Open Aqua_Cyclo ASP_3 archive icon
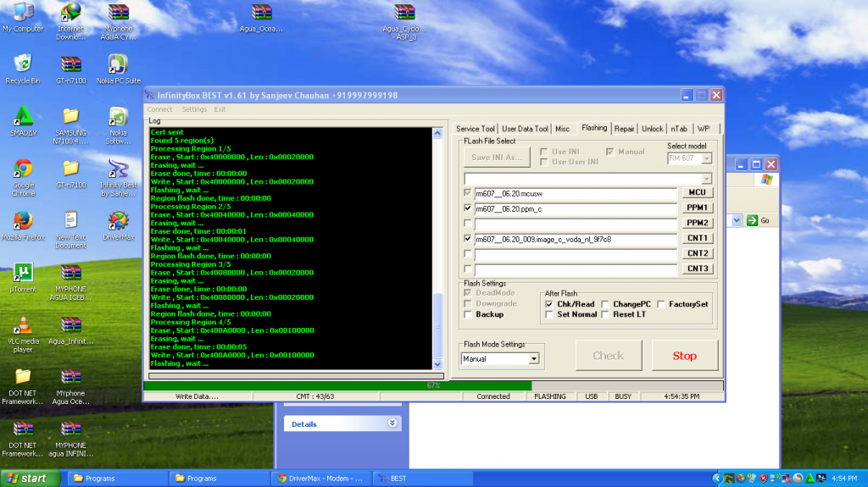Image resolution: width=868 pixels, height=487 pixels. (404, 21)
